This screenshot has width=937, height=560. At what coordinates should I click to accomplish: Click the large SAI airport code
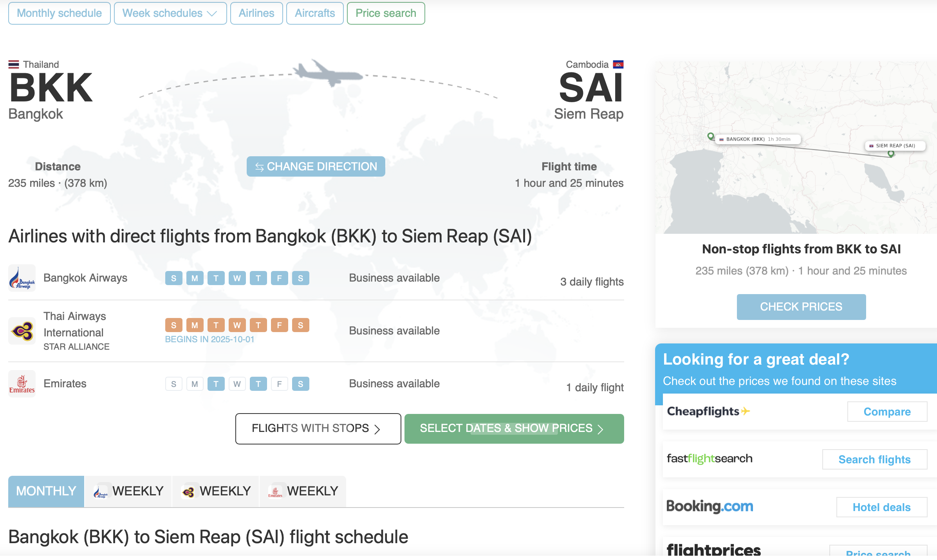coord(591,88)
